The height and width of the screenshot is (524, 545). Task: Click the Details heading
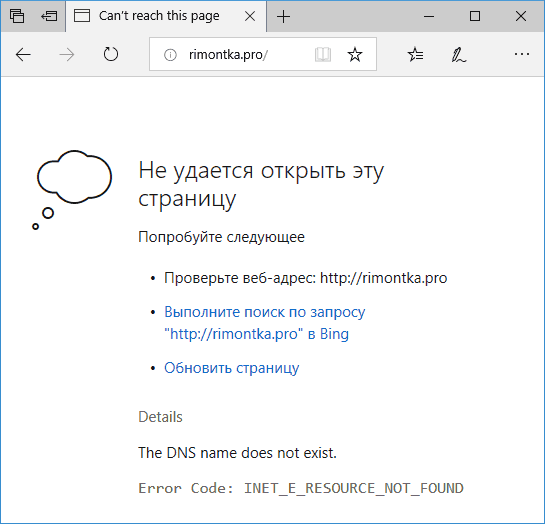click(x=160, y=417)
